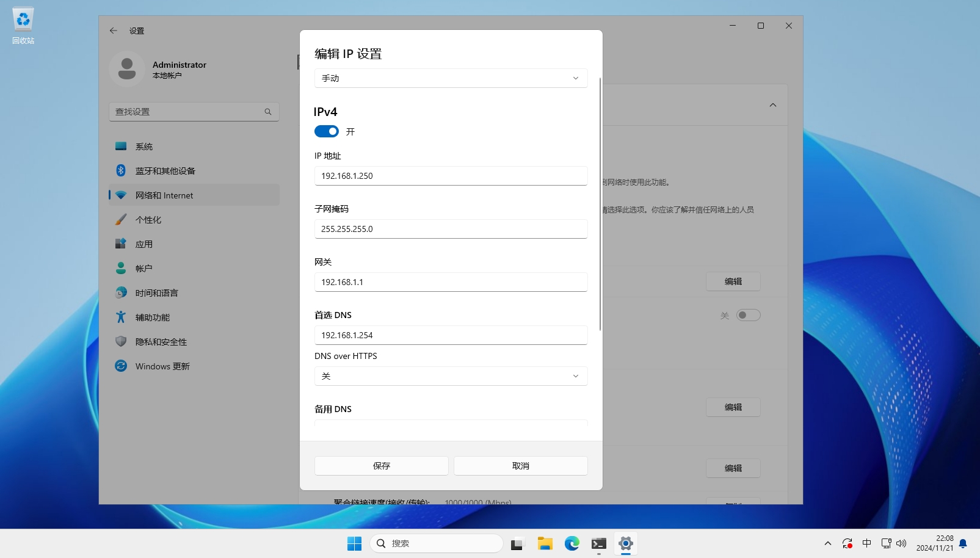
Task: Click the 时间和语言 globe clock icon
Action: [121, 292]
